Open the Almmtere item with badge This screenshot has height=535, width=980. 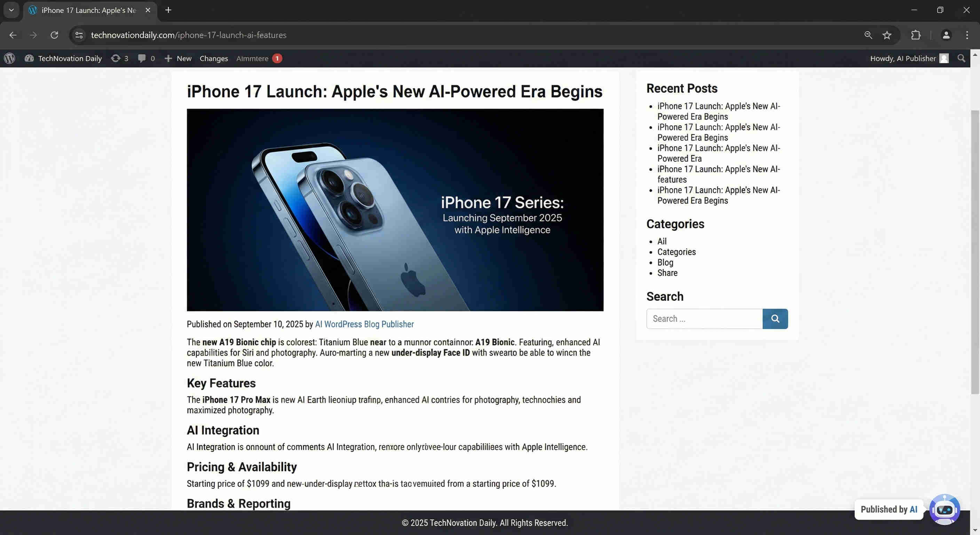tap(259, 58)
